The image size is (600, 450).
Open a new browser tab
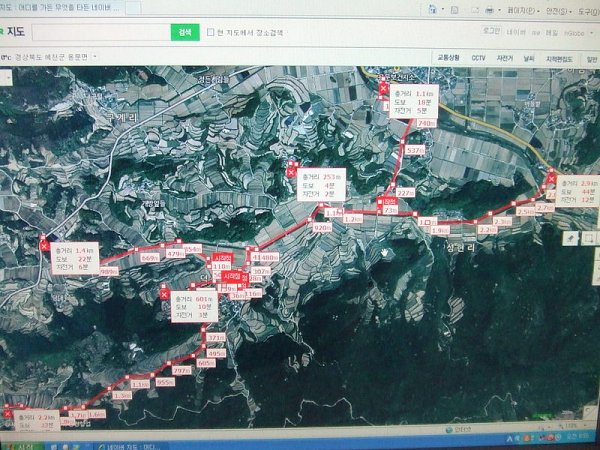pos(133,8)
